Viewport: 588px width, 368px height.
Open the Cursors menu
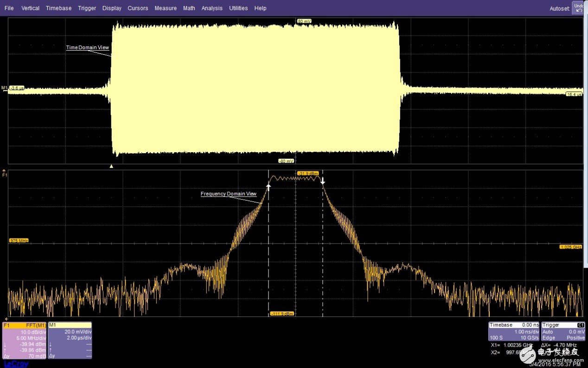(x=138, y=8)
